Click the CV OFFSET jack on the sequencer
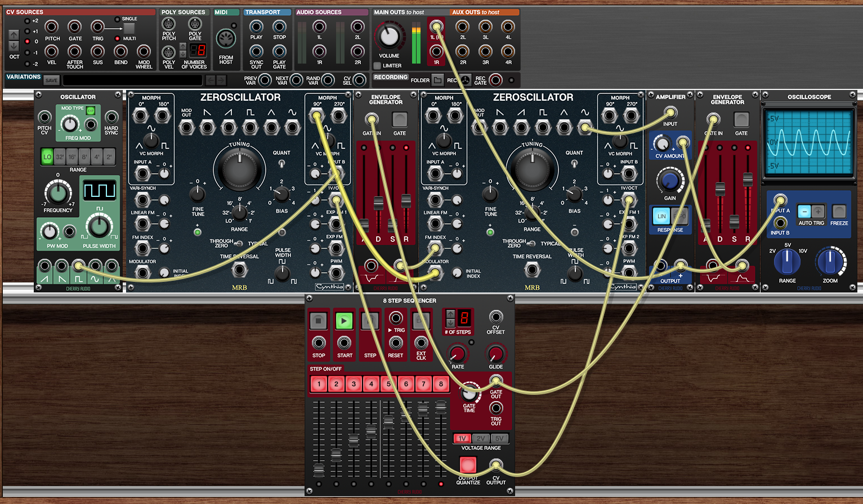Image resolution: width=863 pixels, height=504 pixels. (496, 317)
